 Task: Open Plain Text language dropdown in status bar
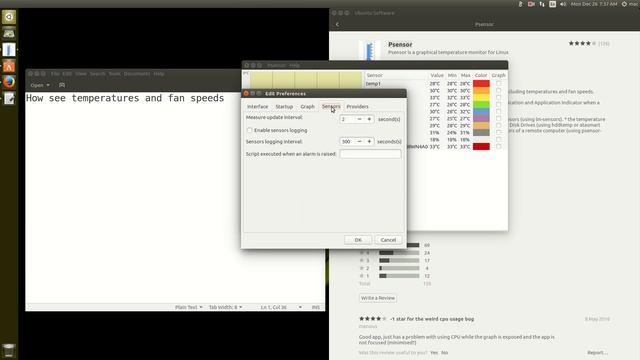click(189, 307)
